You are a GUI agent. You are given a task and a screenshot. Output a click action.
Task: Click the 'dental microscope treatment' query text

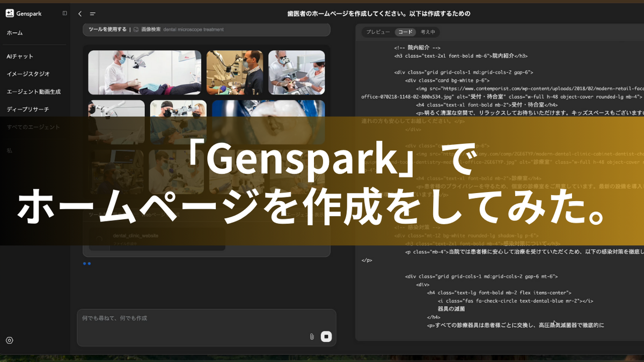193,29
